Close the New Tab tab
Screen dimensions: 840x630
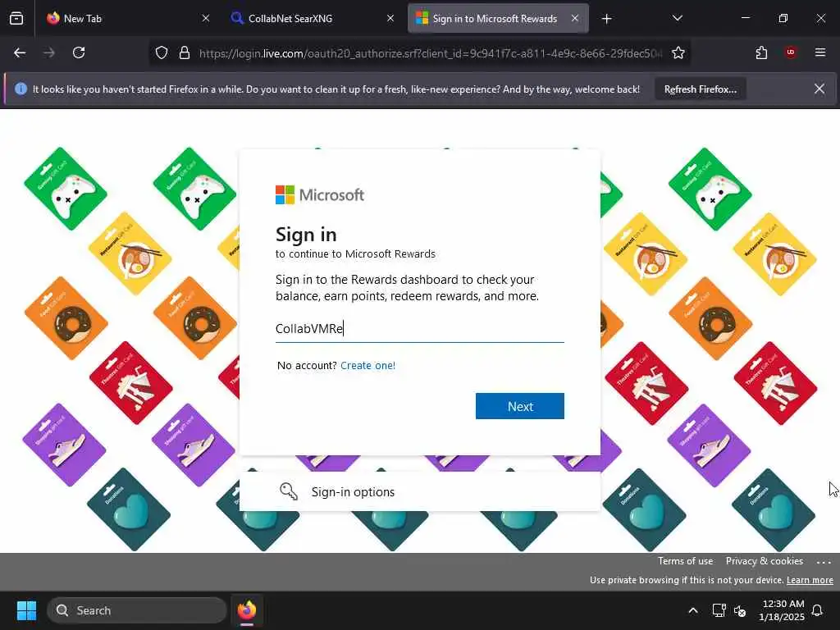coord(206,18)
